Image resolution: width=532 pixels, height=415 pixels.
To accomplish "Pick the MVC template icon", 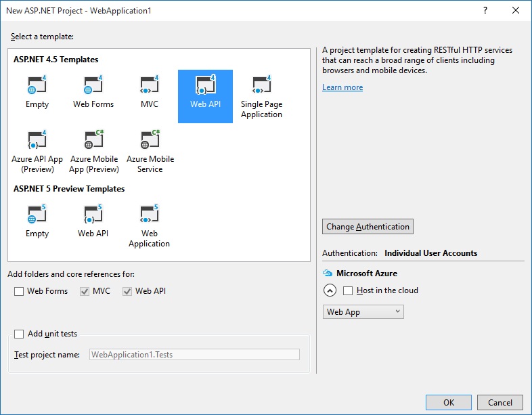I will [150, 85].
